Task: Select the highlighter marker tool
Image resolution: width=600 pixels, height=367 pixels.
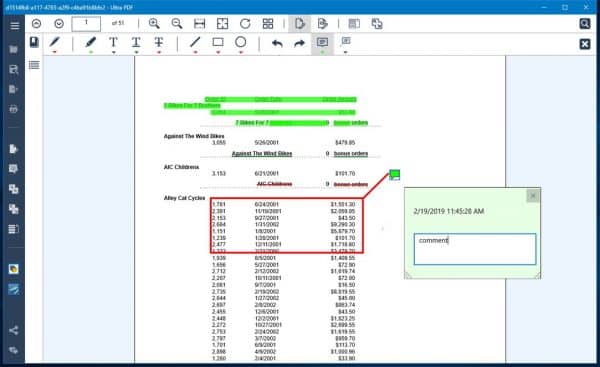Action: pos(91,42)
